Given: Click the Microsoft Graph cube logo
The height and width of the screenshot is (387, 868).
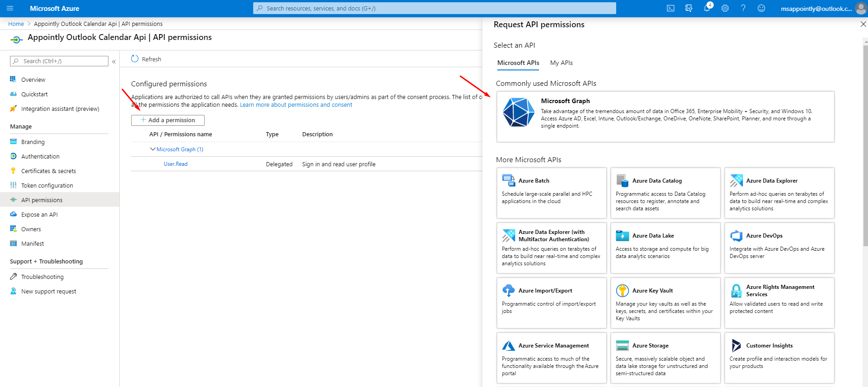Looking at the screenshot, I should 519,112.
